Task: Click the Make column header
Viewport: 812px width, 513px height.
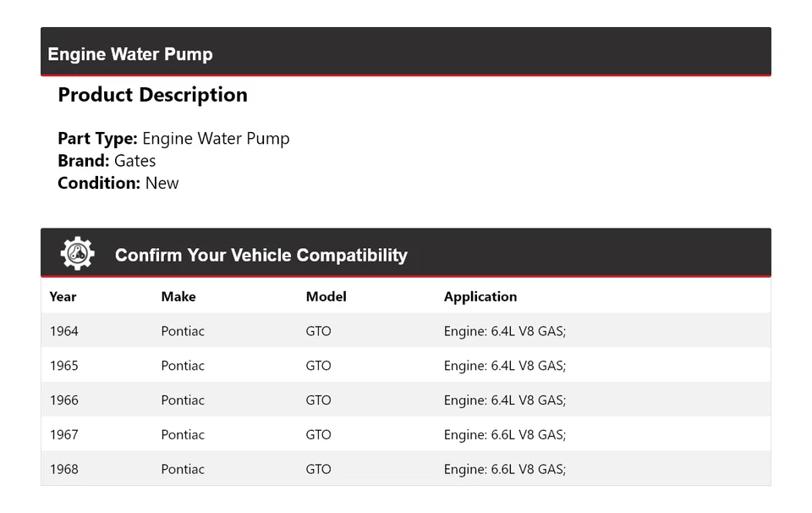Action: pyautogui.click(x=178, y=296)
